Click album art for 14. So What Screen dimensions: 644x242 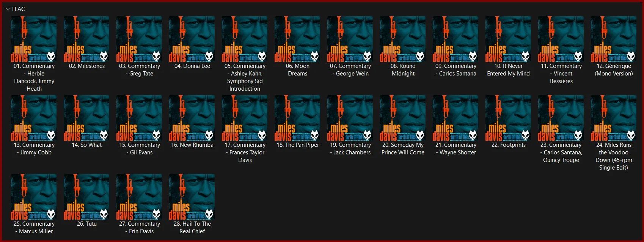coord(86,118)
